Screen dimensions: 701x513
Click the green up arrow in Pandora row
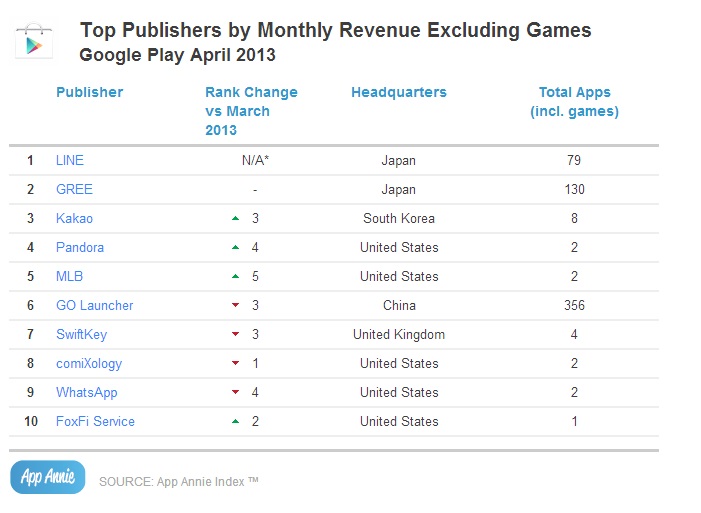[236, 247]
